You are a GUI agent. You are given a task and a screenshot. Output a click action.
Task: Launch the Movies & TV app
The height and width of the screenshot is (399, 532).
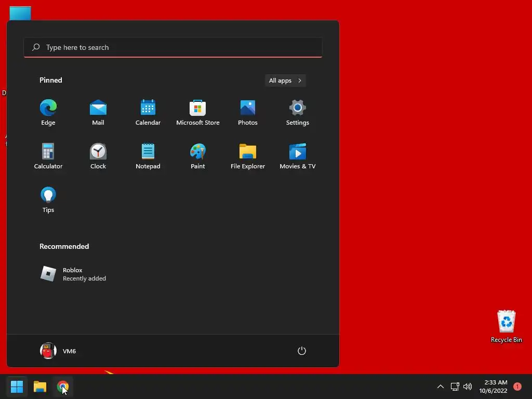coord(298,156)
